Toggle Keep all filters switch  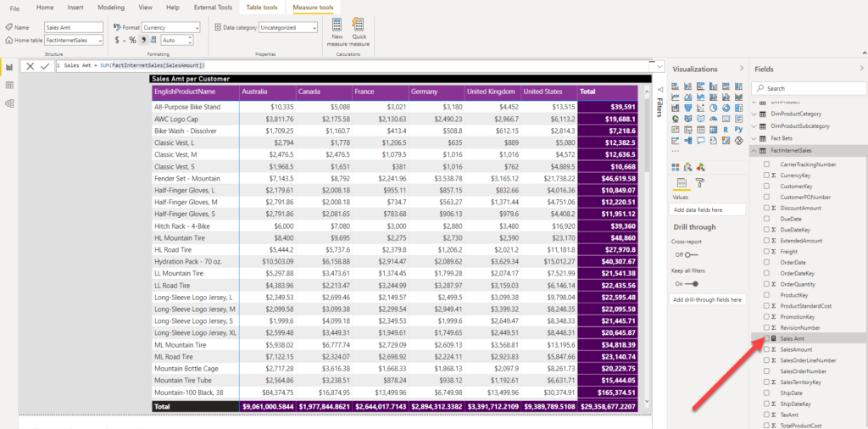tap(692, 283)
